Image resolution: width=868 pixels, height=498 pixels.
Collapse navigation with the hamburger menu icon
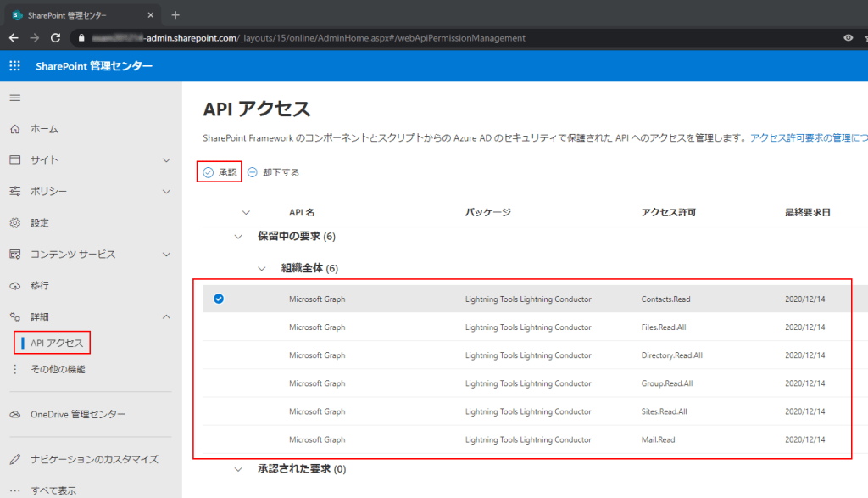(x=14, y=98)
